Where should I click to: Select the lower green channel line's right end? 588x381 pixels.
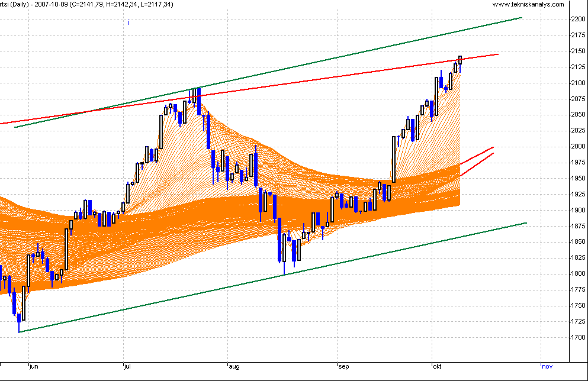pos(525,223)
